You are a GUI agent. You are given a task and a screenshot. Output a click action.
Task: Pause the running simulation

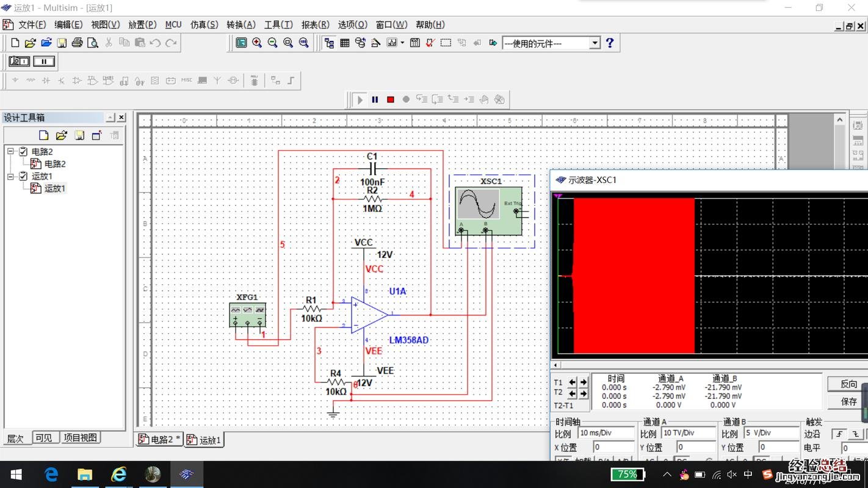375,99
